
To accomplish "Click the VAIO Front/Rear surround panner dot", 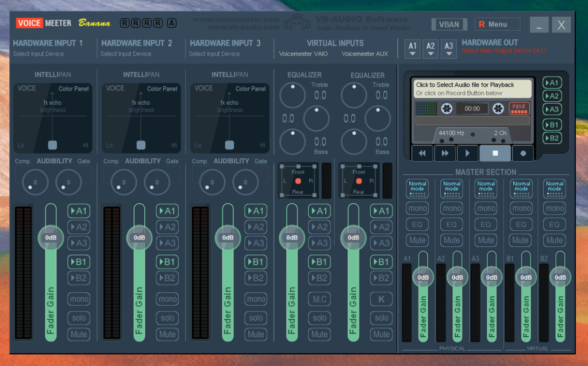I will click(x=298, y=181).
